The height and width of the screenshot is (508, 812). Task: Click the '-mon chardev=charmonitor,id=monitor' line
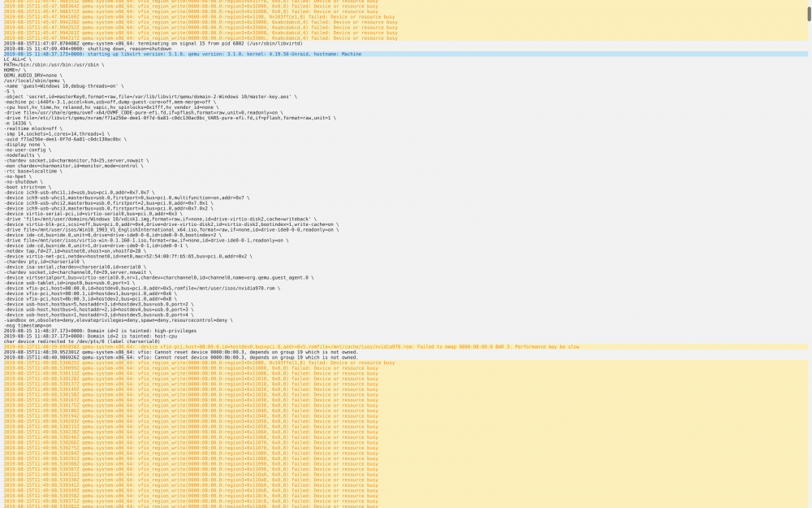tap(74, 166)
